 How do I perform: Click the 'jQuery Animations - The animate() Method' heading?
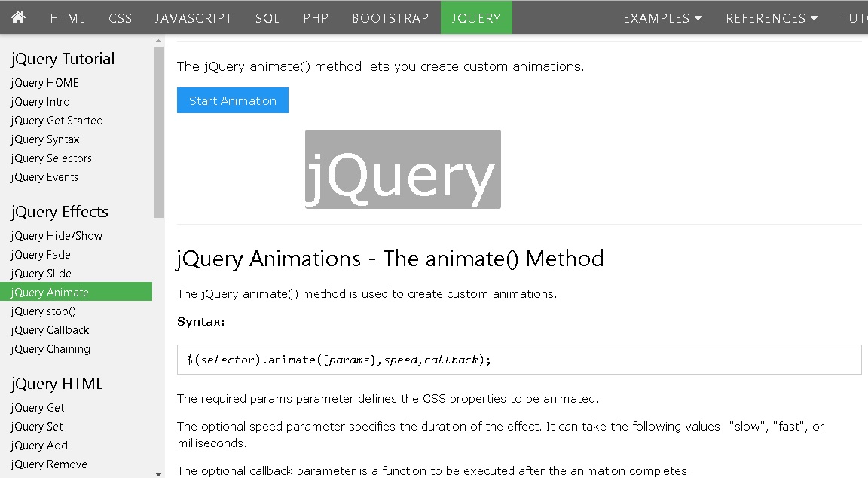click(x=390, y=259)
